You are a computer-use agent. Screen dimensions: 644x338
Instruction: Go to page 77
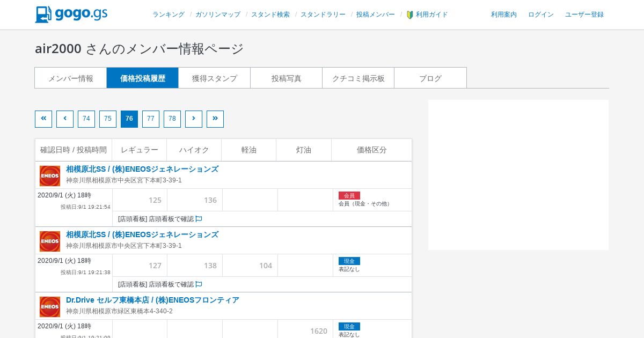click(x=151, y=119)
